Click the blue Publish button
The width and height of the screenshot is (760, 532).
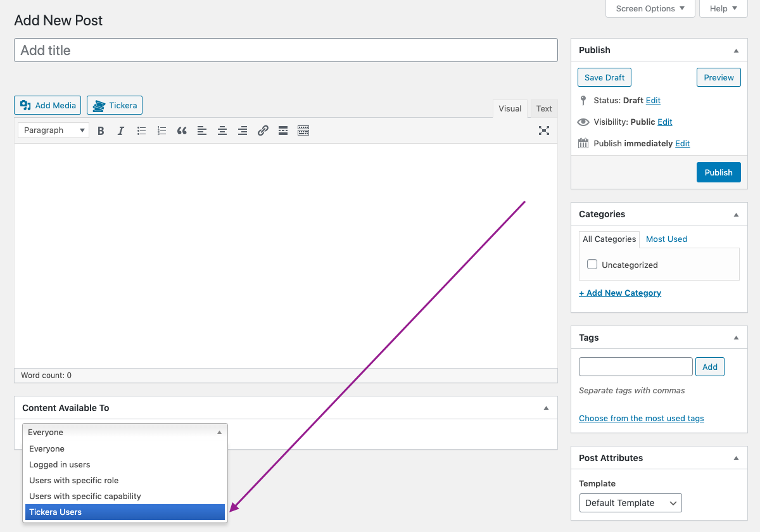(x=718, y=172)
